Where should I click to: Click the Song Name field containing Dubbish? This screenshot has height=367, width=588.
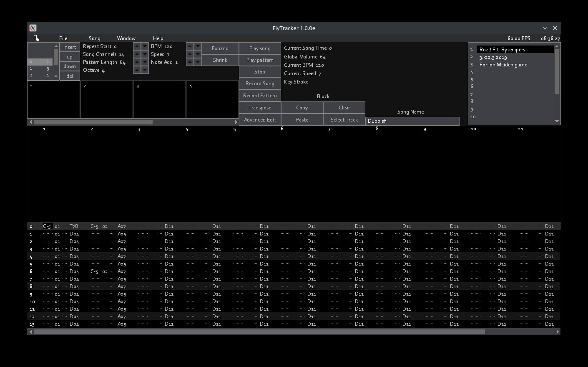412,121
